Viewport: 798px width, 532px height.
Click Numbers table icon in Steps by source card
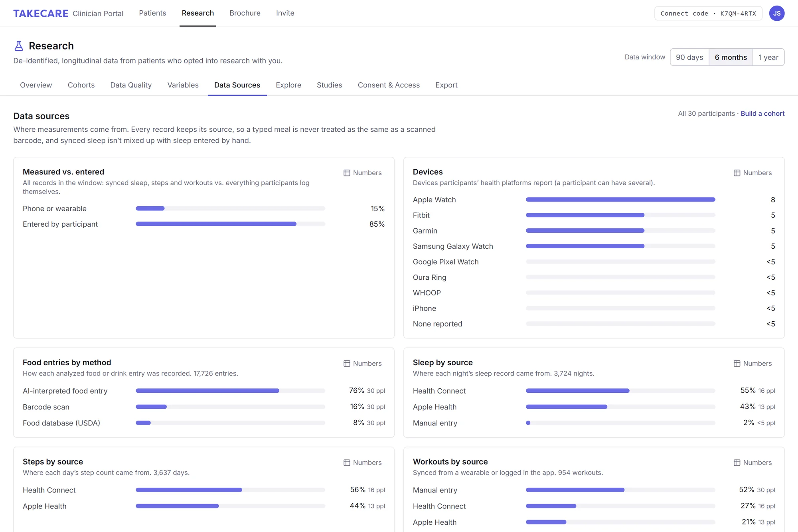pyautogui.click(x=347, y=463)
